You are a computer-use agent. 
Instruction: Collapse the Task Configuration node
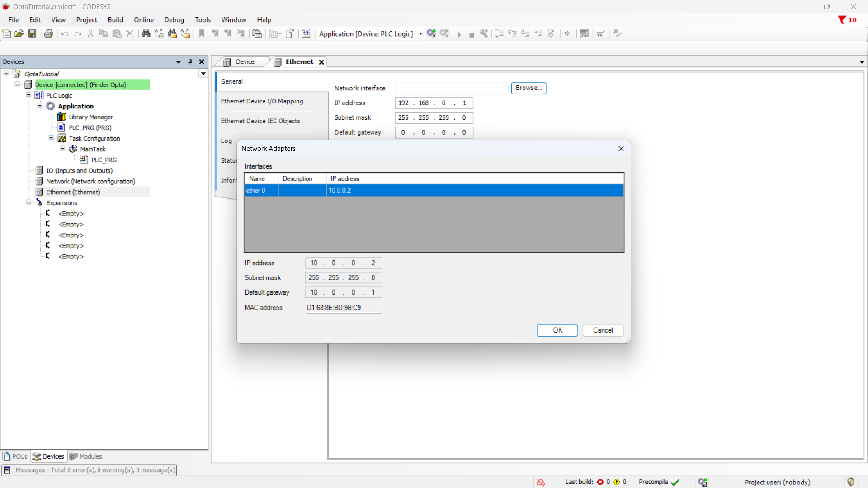(x=51, y=138)
